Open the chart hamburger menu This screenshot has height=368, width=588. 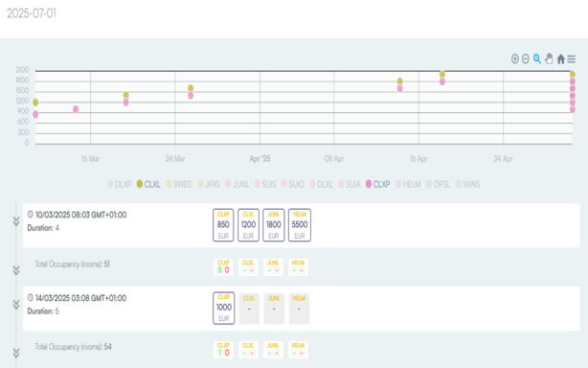571,58
